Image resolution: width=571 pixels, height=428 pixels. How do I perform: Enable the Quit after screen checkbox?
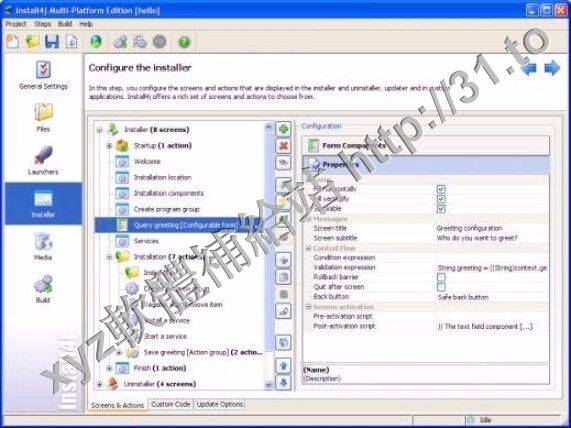click(441, 287)
